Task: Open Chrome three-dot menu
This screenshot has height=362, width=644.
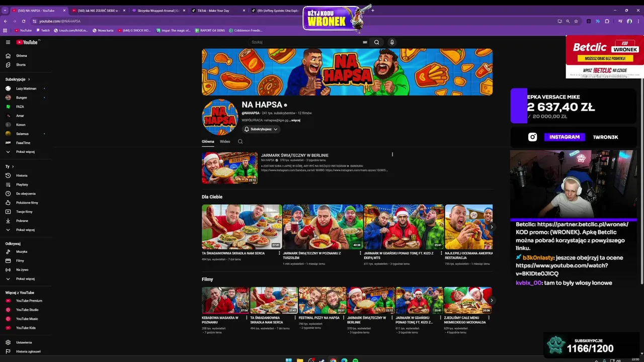Action: (638, 21)
